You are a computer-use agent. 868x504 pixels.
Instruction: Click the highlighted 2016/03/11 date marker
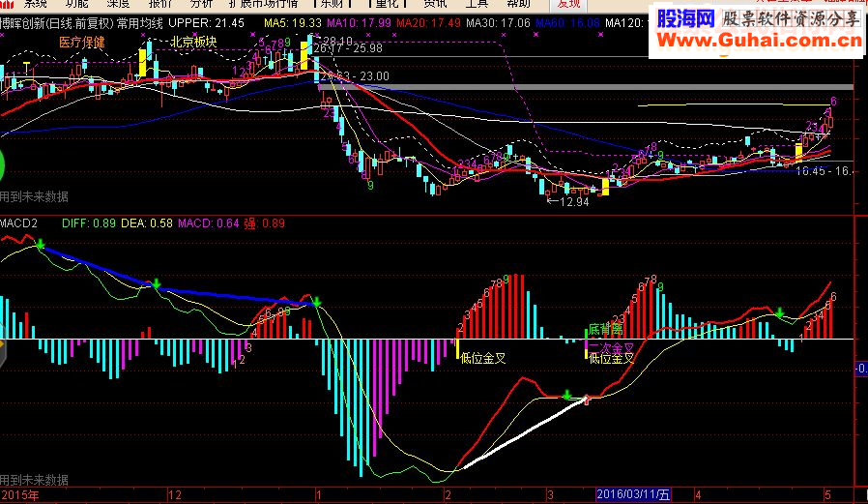click(634, 494)
